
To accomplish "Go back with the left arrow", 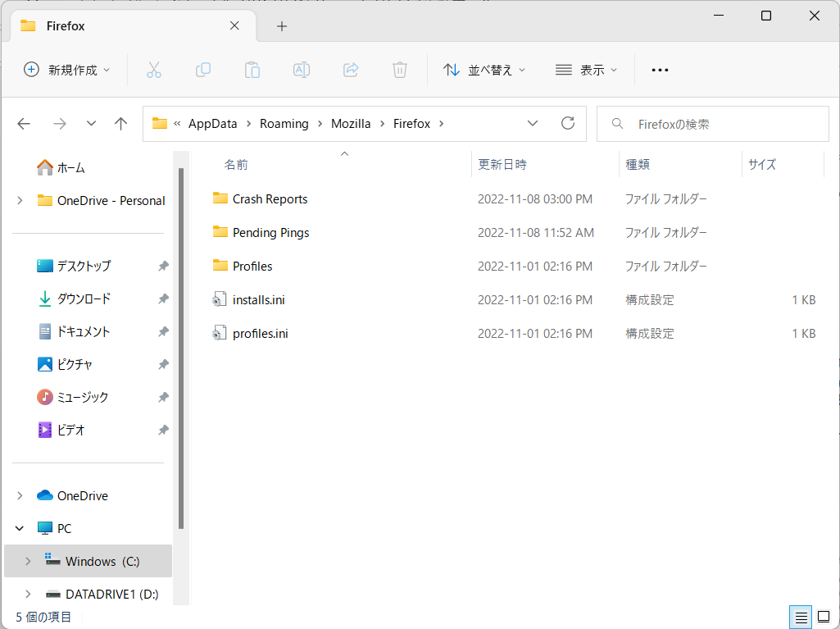I will point(24,124).
